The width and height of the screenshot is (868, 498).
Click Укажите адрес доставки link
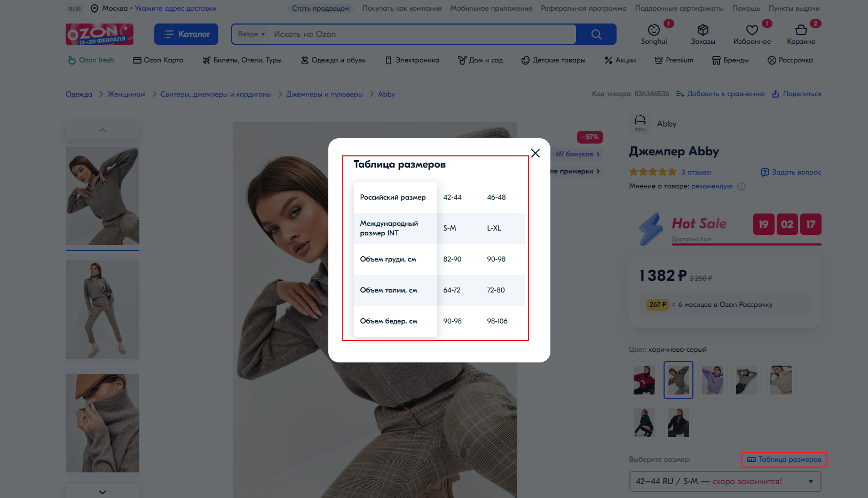176,9
